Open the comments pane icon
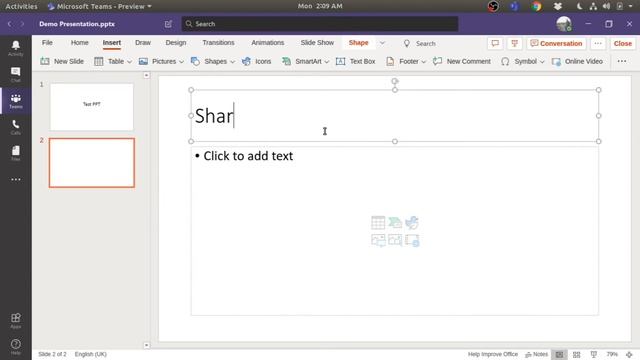The image size is (640, 360). point(495,43)
